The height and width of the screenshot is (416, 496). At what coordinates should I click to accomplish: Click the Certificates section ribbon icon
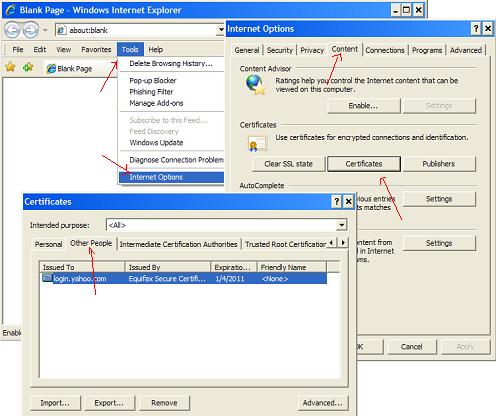point(257,144)
